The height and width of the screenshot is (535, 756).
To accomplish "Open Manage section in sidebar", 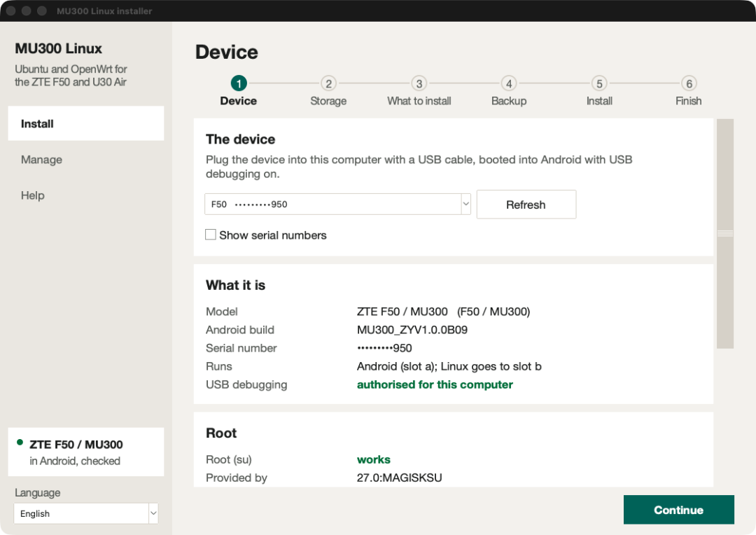I will (x=86, y=160).
